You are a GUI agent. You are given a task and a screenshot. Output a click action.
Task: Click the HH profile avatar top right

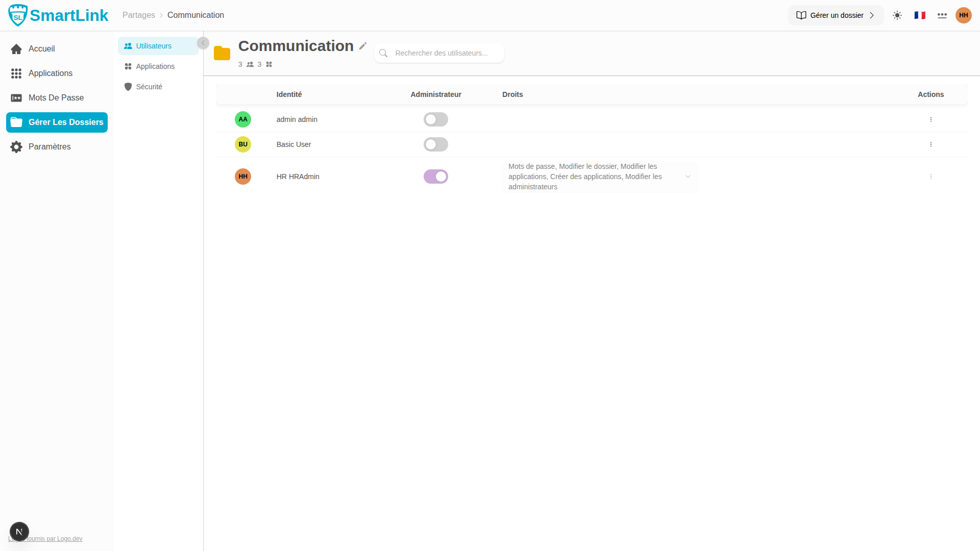coord(964,15)
